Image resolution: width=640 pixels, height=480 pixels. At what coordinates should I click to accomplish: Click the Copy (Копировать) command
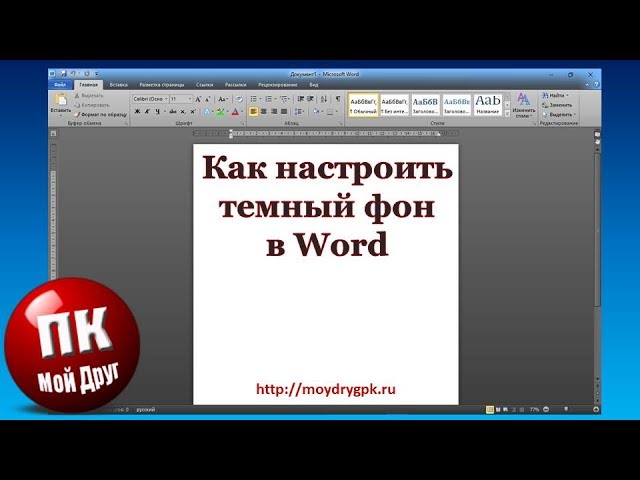(x=92, y=105)
